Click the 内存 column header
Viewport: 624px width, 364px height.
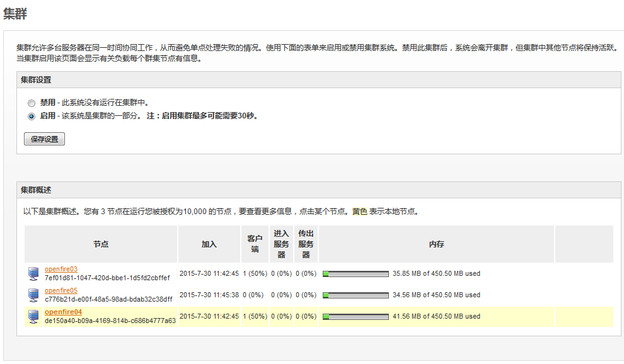coord(436,244)
